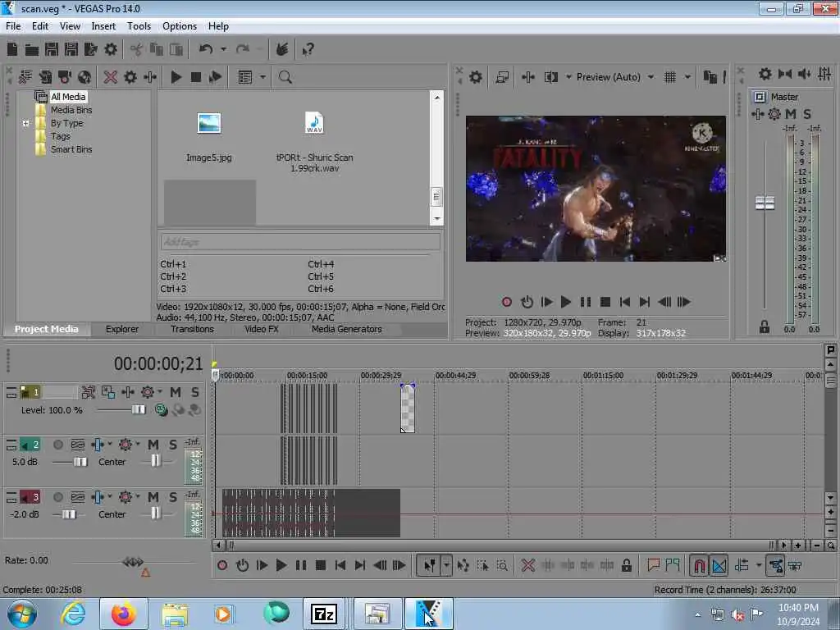Expand the By Type tree node
Screen dimensions: 840x630
(x=25, y=123)
